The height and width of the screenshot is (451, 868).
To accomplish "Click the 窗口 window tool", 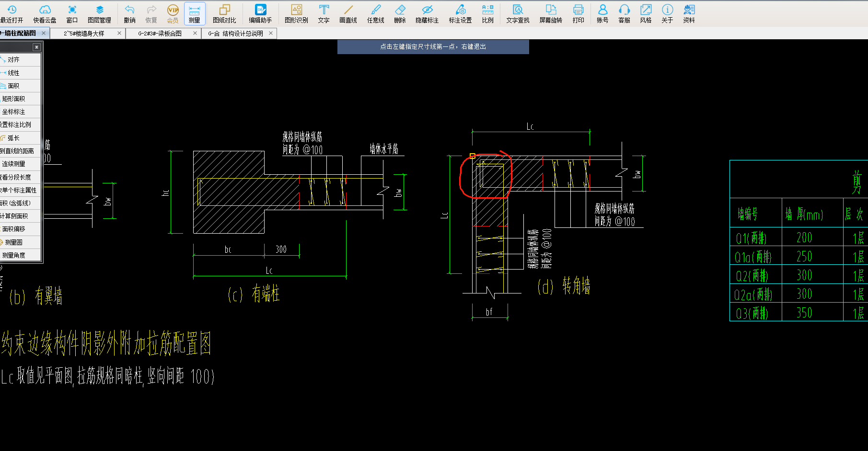I will (72, 14).
